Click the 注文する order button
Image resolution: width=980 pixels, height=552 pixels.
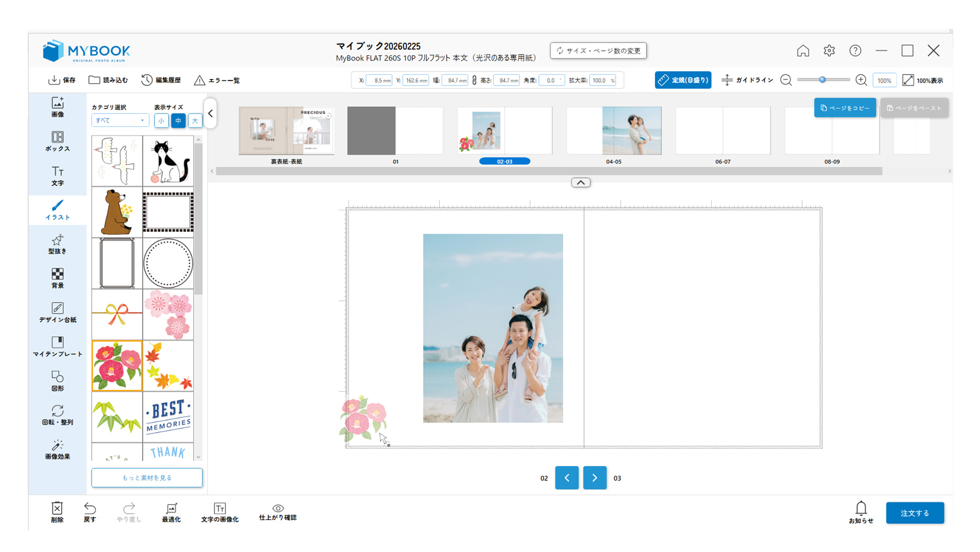915,513
